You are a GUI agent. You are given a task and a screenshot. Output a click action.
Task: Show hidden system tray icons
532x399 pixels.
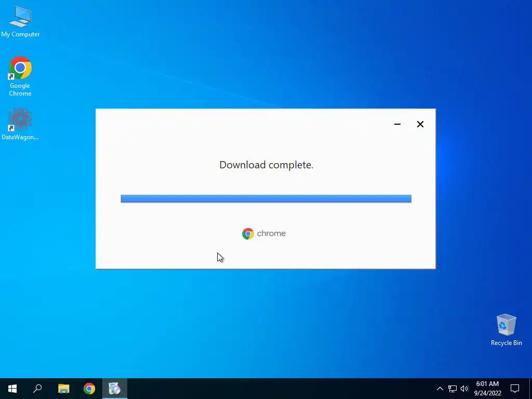click(440, 389)
